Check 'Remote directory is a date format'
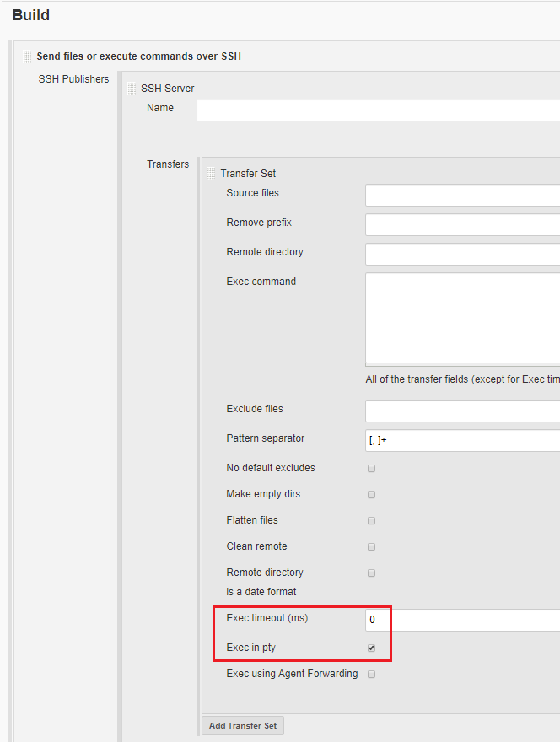 click(372, 573)
